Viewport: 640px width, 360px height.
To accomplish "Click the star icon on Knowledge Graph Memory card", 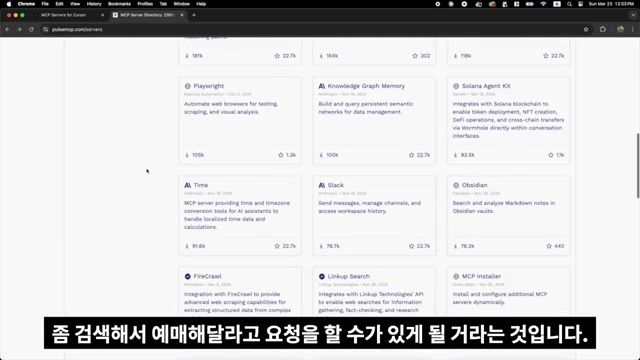I will (x=411, y=155).
